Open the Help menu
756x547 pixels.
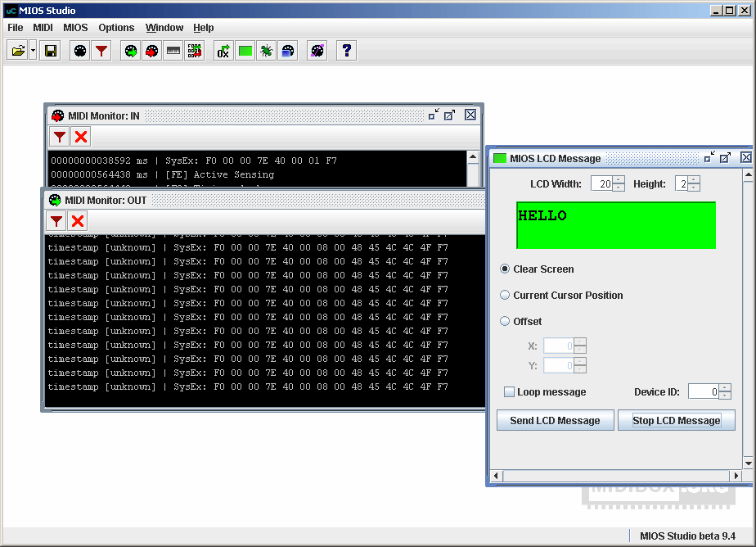click(204, 28)
